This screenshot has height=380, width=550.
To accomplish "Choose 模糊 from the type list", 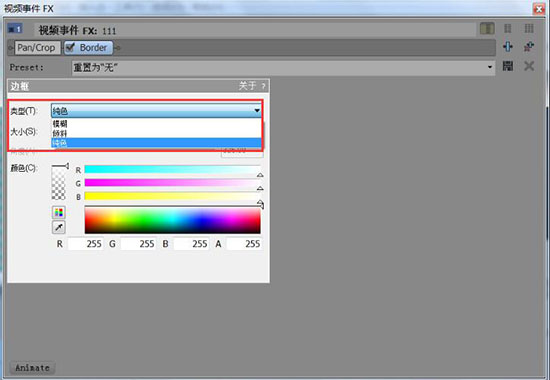I will (156, 124).
